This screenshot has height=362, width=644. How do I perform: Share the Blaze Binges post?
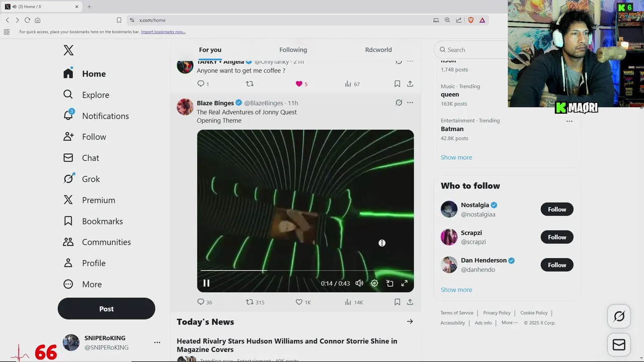tap(410, 302)
